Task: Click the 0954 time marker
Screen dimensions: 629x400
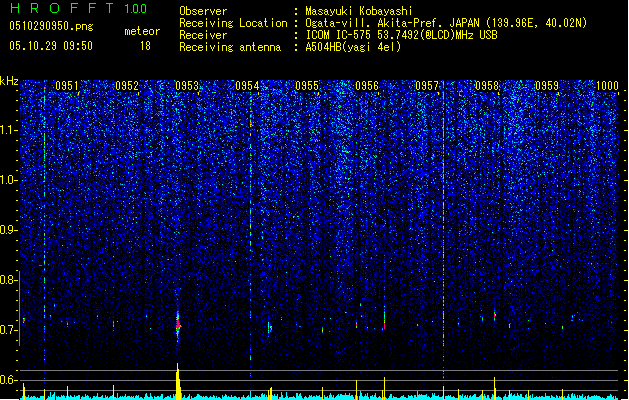Action: click(x=247, y=86)
